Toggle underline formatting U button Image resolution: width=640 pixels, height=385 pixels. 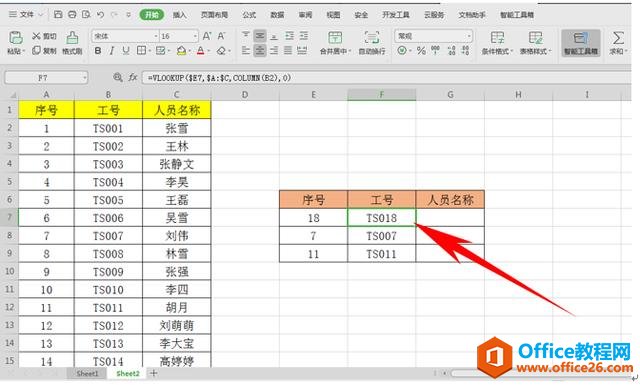coord(126,51)
